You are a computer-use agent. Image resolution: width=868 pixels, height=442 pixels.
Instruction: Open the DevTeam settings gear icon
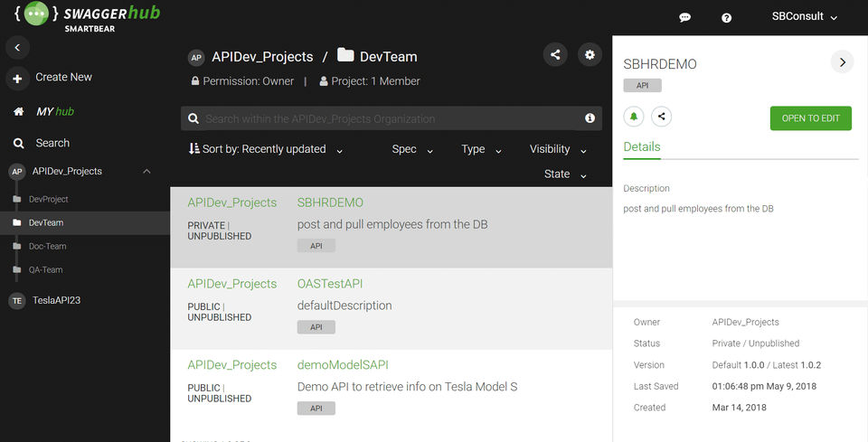(590, 55)
